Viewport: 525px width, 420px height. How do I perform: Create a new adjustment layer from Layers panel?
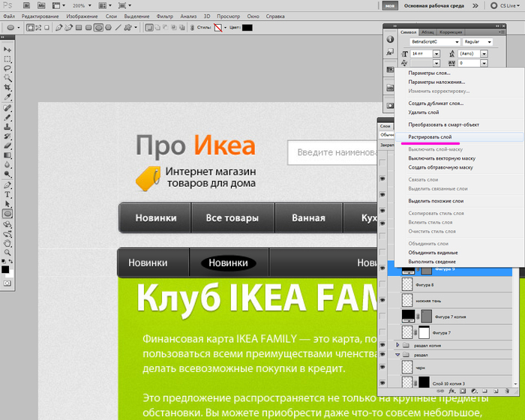click(474, 391)
